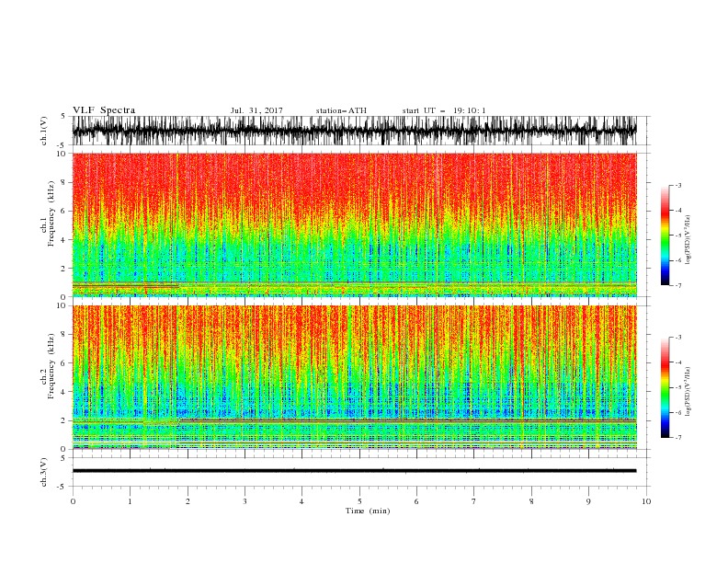
Task: Click the "4" kHz tick of ch.2 spectrogram
Action: click(x=63, y=392)
